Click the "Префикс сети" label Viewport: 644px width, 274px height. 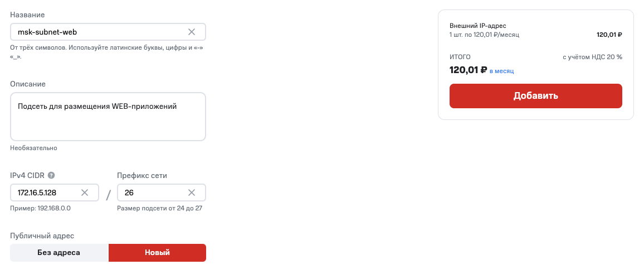point(142,175)
